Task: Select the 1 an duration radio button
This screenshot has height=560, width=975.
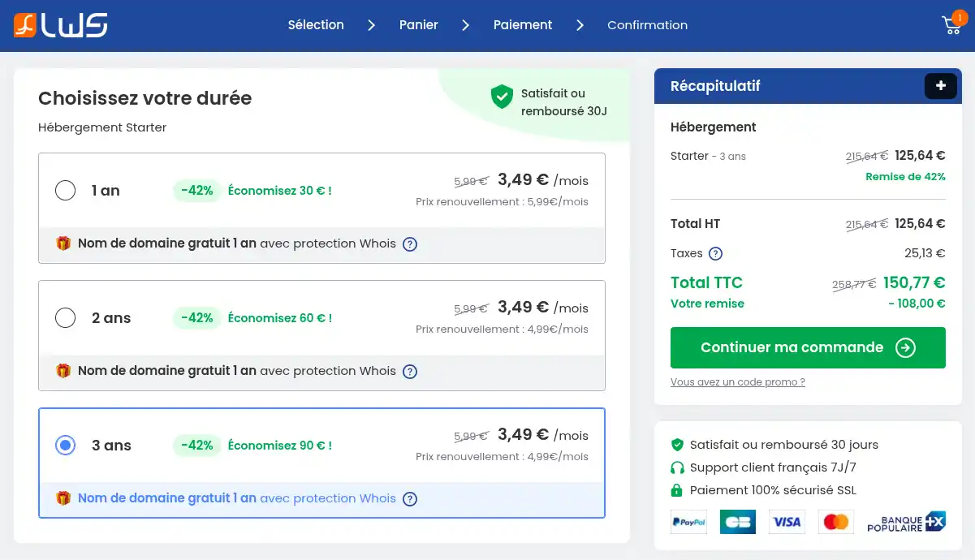Action: [65, 191]
